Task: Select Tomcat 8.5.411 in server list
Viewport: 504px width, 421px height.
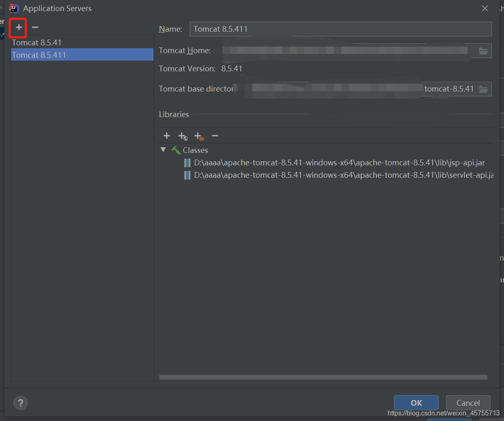Action: pos(82,55)
